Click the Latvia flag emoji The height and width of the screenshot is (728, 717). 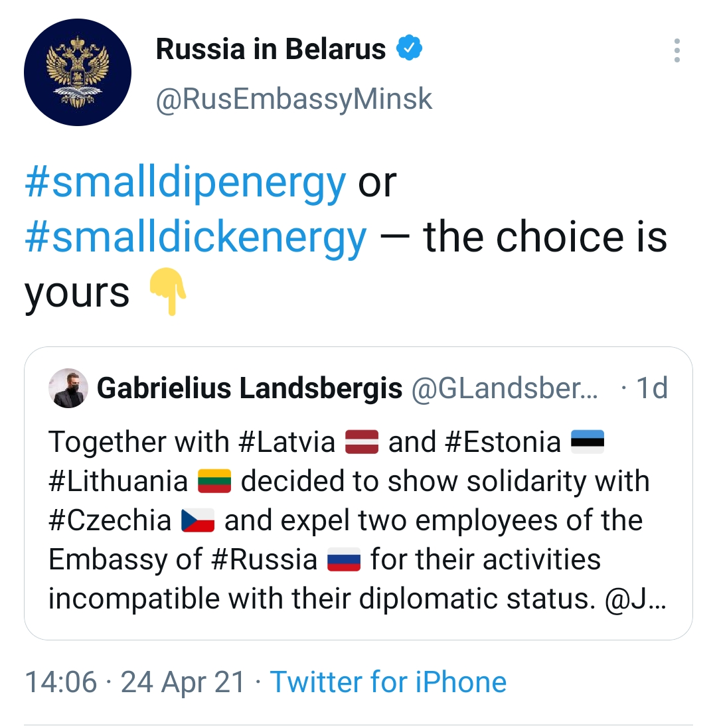(362, 441)
